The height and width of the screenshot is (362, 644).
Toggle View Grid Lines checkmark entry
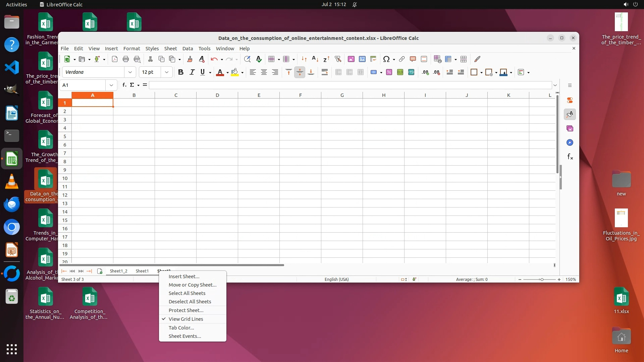click(x=186, y=319)
